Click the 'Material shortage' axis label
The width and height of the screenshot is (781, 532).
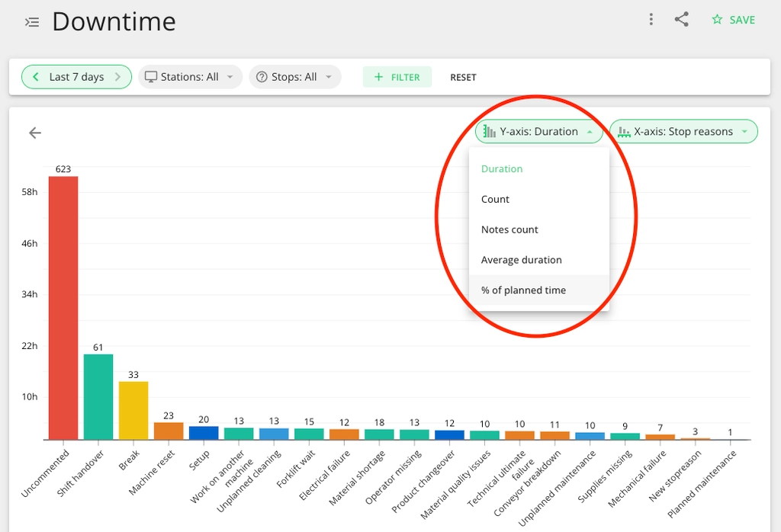(x=357, y=478)
